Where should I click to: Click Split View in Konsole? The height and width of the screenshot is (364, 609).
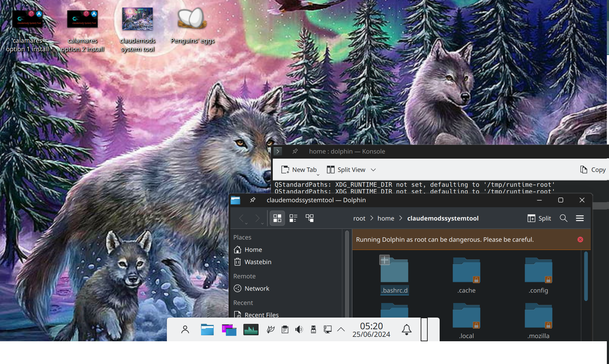pyautogui.click(x=346, y=170)
